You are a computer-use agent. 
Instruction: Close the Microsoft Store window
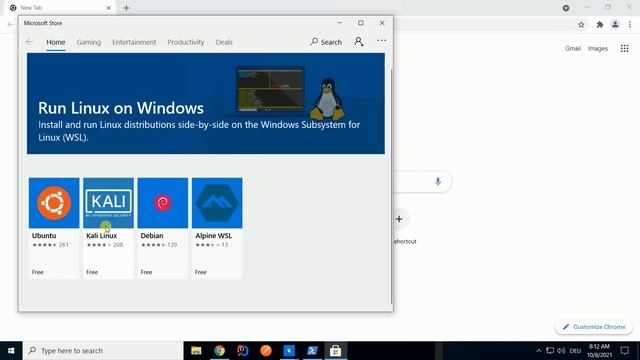(382, 23)
